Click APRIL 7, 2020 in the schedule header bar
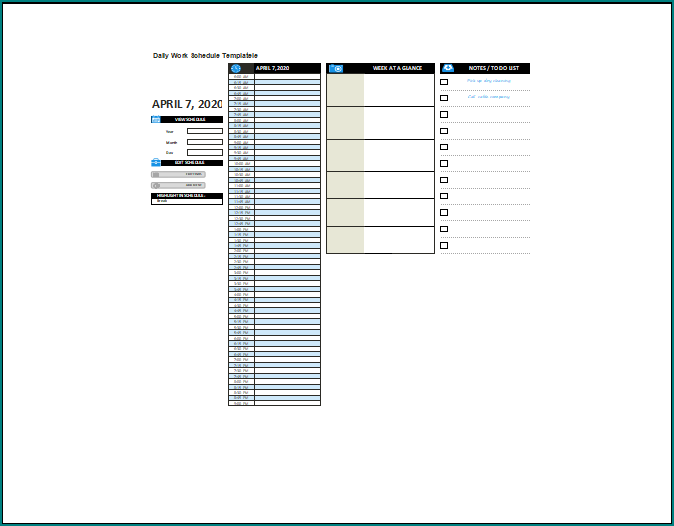674x526 pixels. 273,68
